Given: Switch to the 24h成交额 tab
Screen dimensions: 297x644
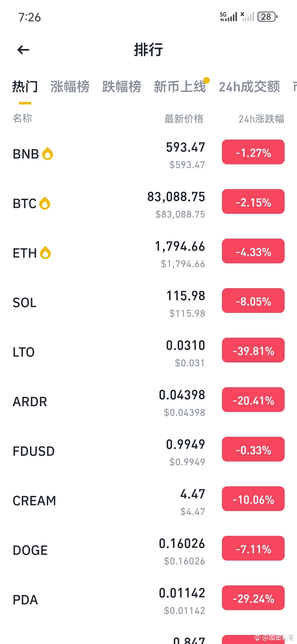Looking at the screenshot, I should [x=249, y=87].
